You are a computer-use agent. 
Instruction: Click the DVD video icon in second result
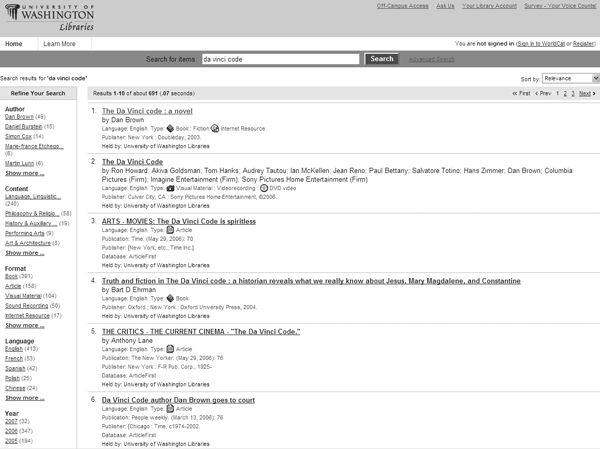(x=265, y=187)
